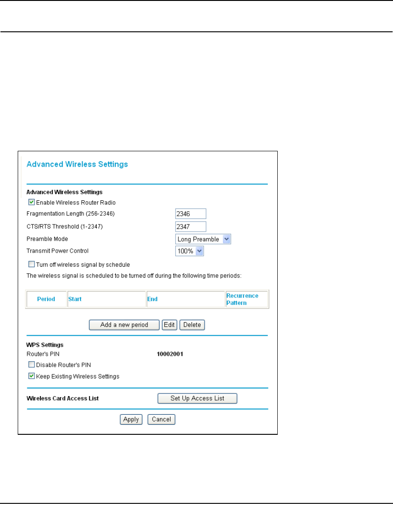Click the Advanced Wireless Settings blue title
Screen dimensions: 393x532
77,164
